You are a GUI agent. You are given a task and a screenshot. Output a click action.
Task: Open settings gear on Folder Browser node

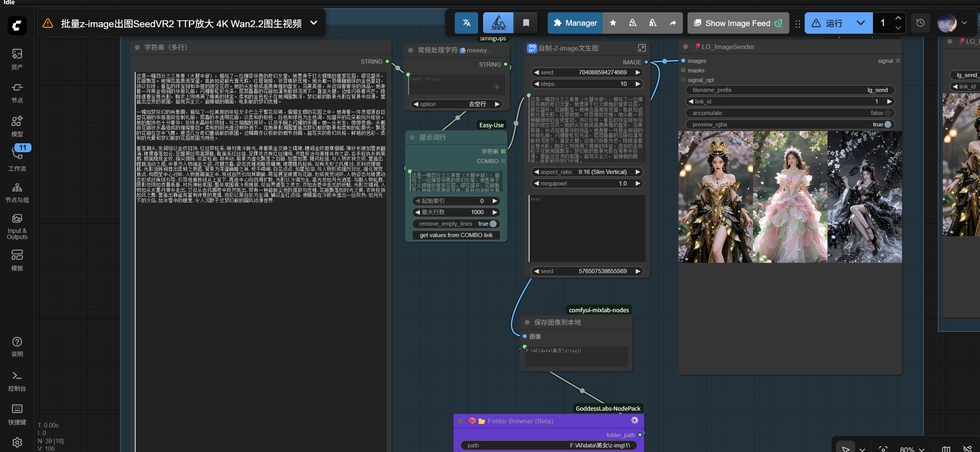[634, 421]
